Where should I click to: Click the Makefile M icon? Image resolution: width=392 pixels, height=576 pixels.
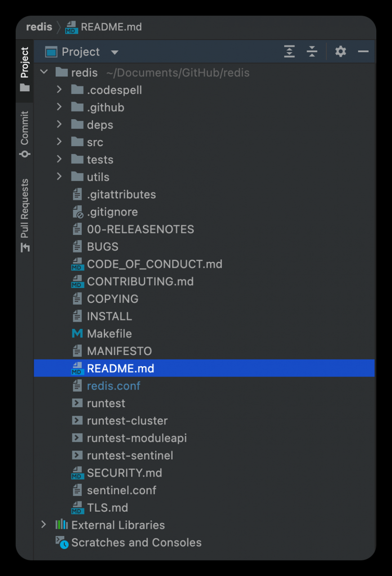point(77,333)
